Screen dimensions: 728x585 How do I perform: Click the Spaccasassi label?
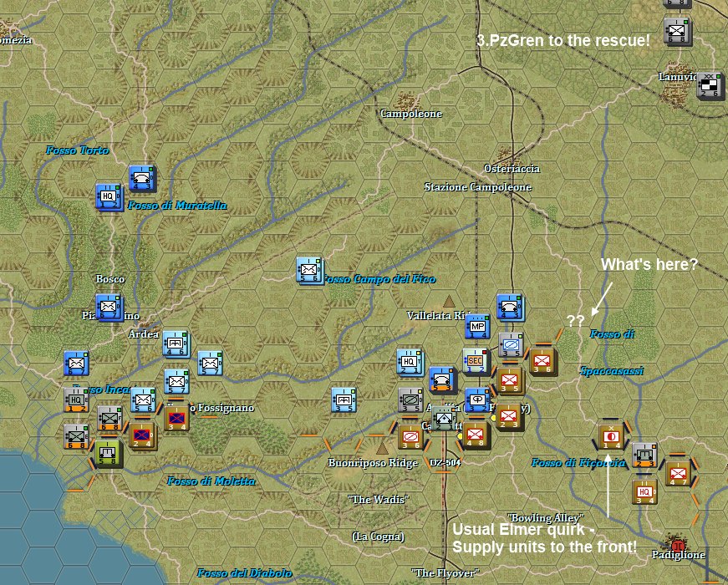coord(612,371)
